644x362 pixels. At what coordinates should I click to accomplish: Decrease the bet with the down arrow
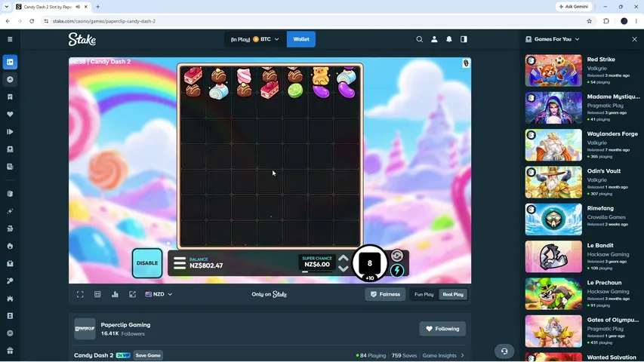(x=344, y=268)
